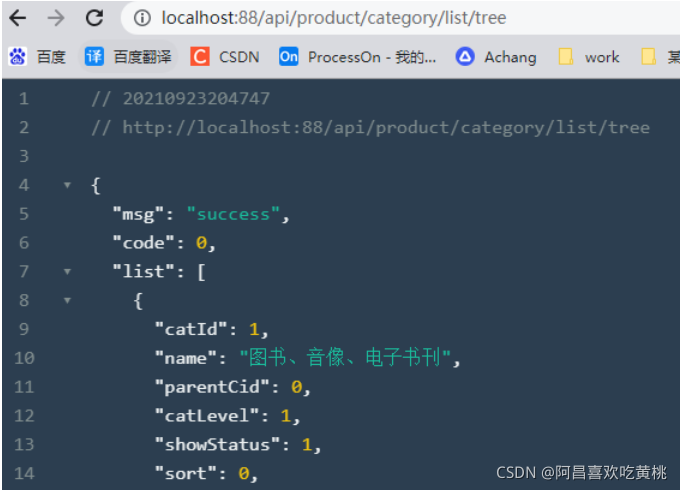This screenshot has height=490, width=683.
Task: Collapse the first list object on line 8
Action: coord(67,301)
